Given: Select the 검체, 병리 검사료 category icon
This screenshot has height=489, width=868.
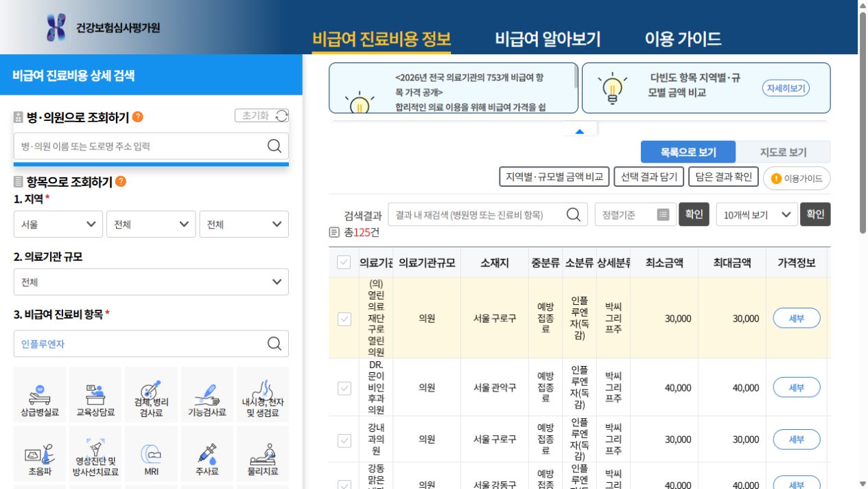Looking at the screenshot, I should click(x=151, y=394).
